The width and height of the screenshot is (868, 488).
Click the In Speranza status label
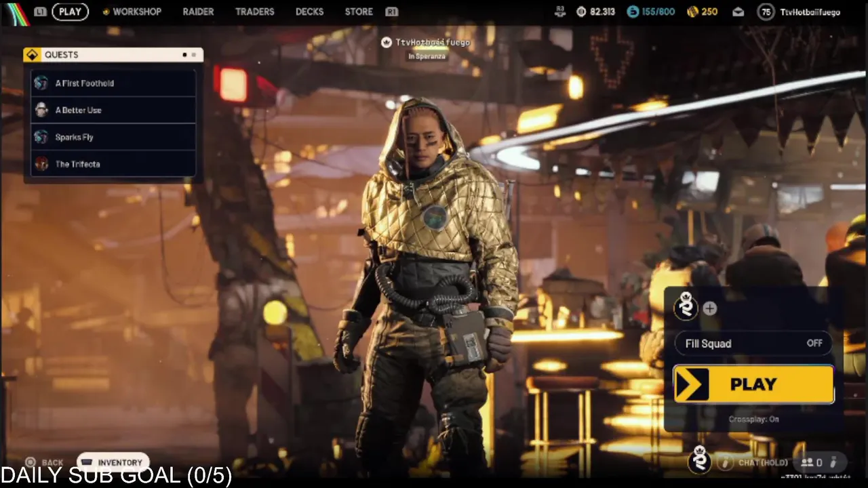click(x=428, y=57)
